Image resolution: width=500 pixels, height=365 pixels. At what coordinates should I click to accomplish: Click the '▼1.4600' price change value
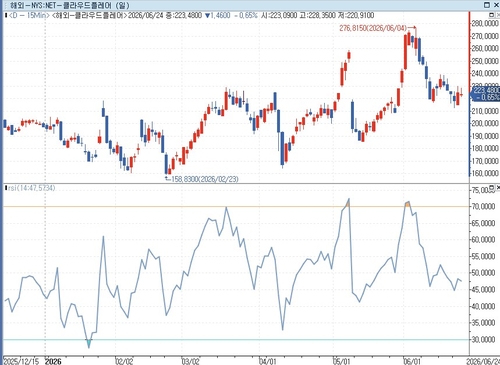[x=217, y=15]
